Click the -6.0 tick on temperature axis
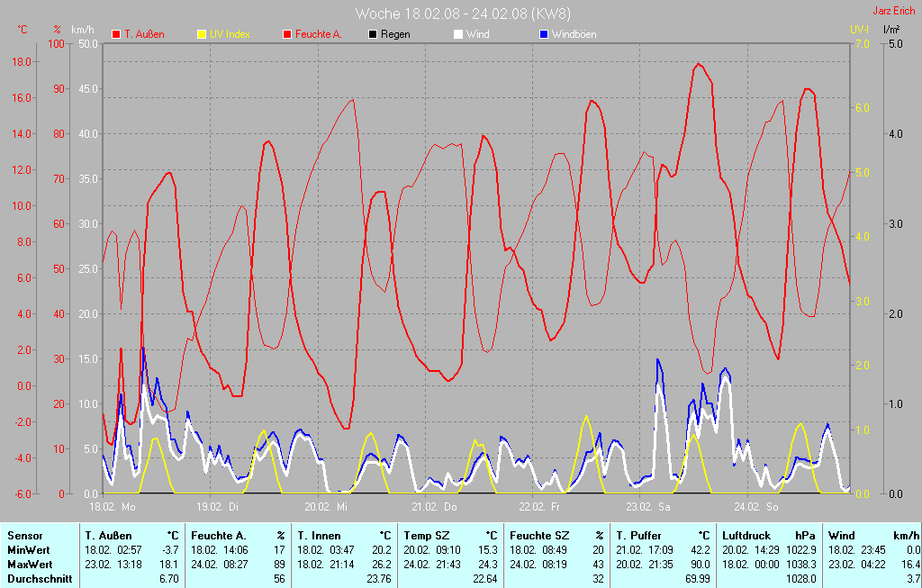 pos(22,494)
